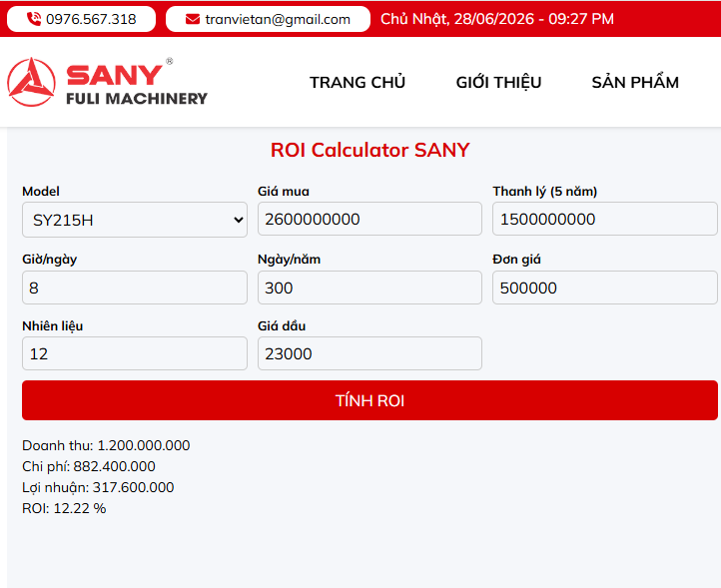Viewport: 721px width, 588px height.
Task: Click the Giá mua input field
Action: click(x=369, y=219)
